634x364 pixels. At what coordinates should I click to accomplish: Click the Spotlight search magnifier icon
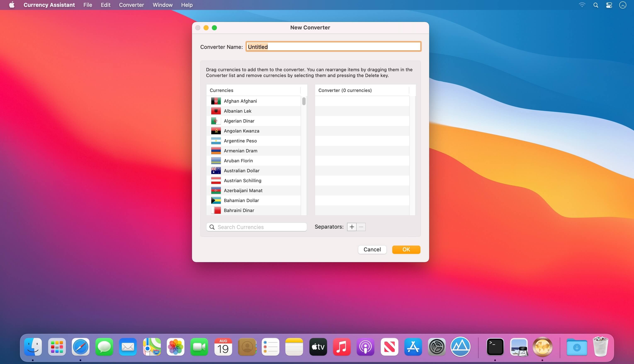point(596,5)
